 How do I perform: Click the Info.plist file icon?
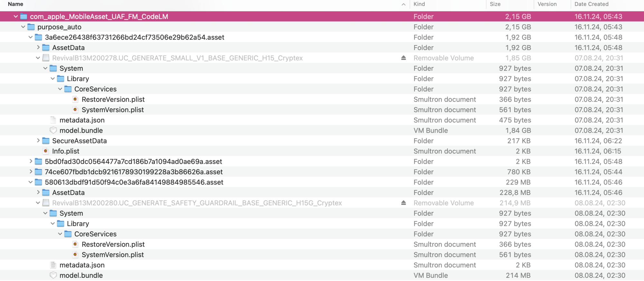tap(46, 151)
